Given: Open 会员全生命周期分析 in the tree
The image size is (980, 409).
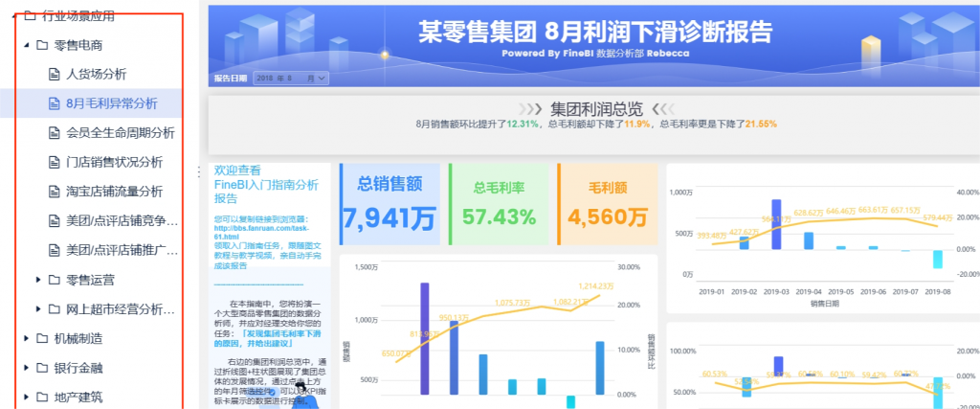Looking at the screenshot, I should point(121,133).
